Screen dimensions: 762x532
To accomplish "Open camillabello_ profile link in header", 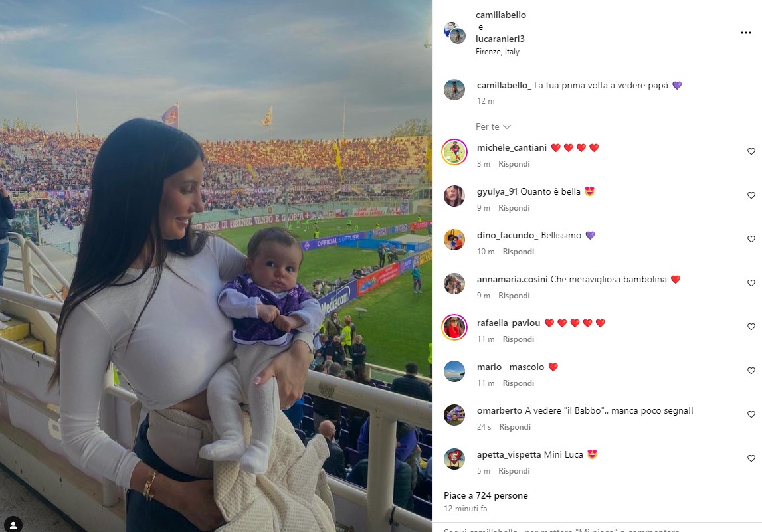I will pos(502,15).
